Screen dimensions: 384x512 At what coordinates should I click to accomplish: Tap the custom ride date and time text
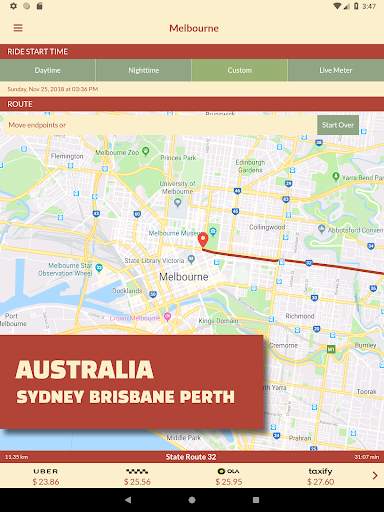point(53,89)
